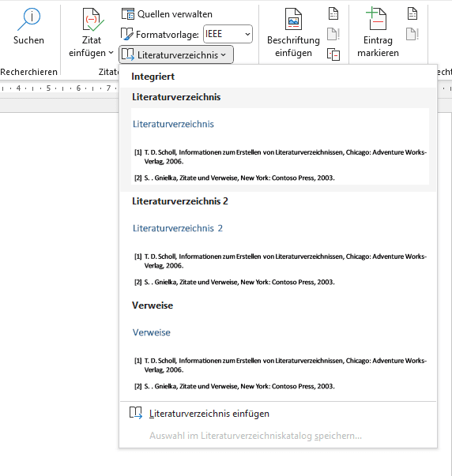The width and height of the screenshot is (452, 476).
Task: Click the Zitat einfügen icon
Action: [92, 20]
